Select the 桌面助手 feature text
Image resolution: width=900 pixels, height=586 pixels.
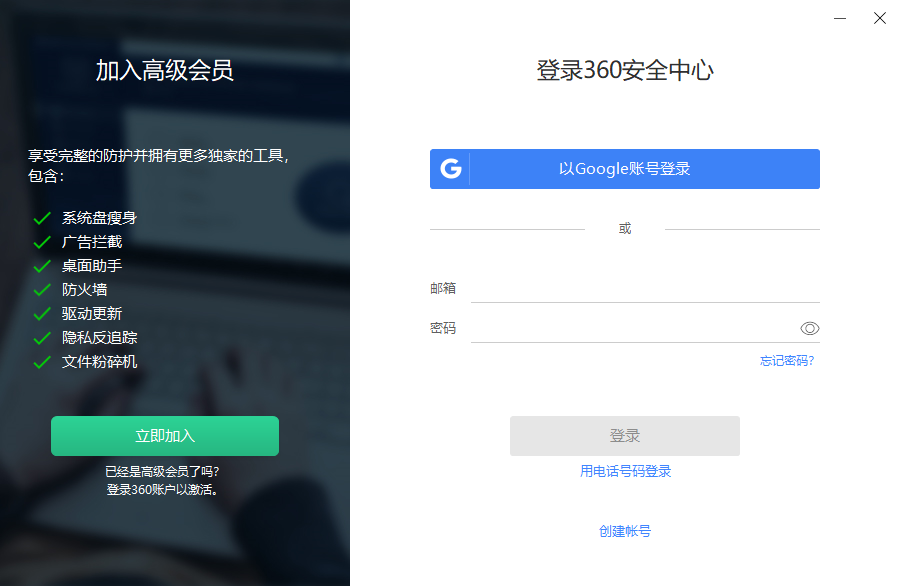[x=92, y=266]
